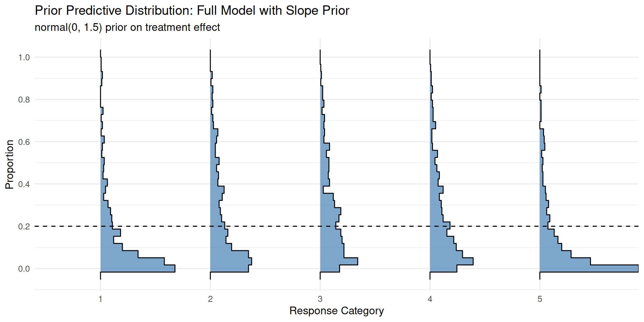Click the 1.0 y-axis tick label
Image resolution: width=644 pixels, height=322 pixels.
[x=24, y=58]
